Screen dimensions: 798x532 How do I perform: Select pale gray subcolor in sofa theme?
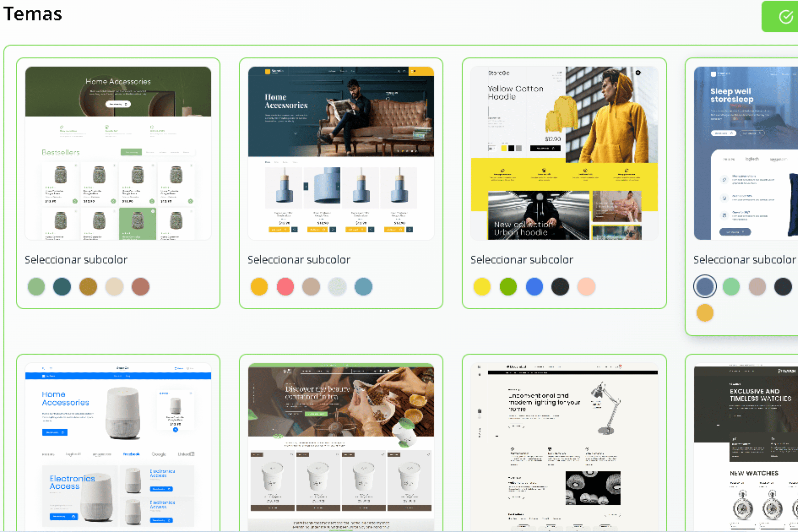337,287
